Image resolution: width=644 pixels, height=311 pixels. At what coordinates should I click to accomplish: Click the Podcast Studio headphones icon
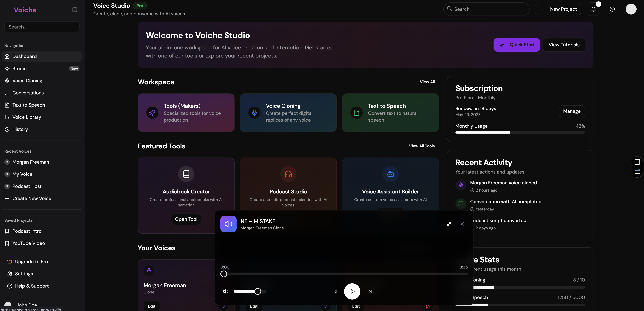point(288,174)
